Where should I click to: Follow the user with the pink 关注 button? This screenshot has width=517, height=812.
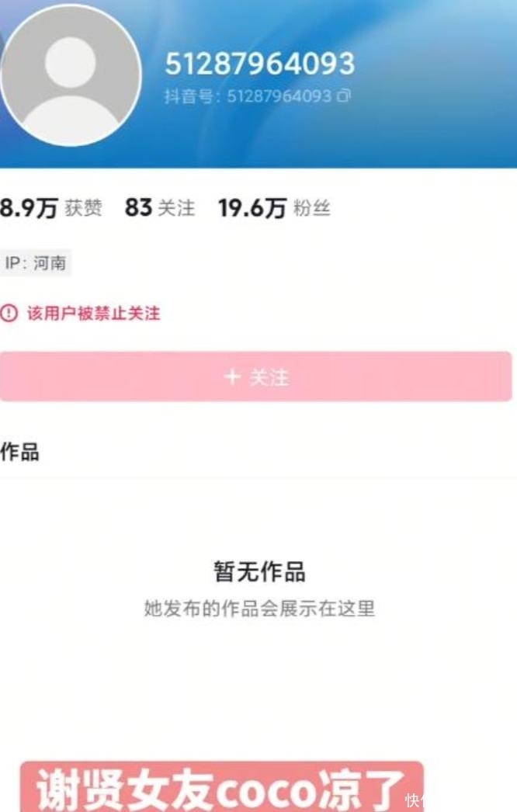pyautogui.click(x=256, y=377)
